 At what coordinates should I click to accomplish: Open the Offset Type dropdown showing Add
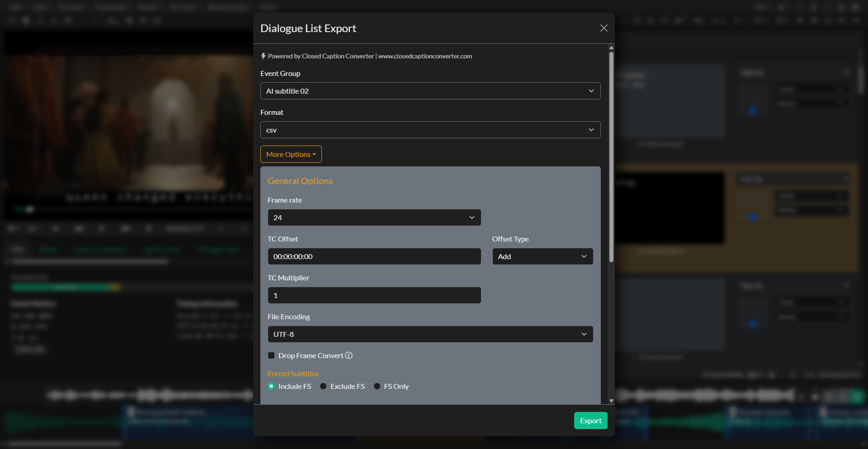click(x=542, y=256)
